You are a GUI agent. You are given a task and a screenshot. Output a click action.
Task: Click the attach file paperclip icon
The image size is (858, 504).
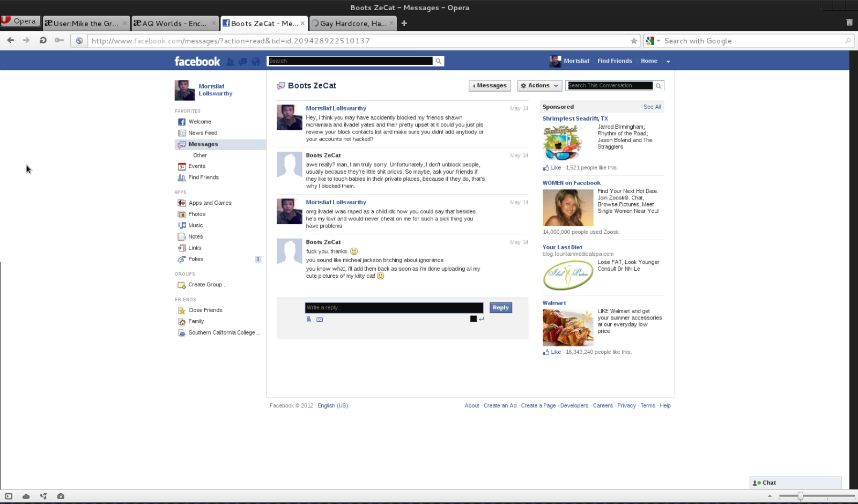pyautogui.click(x=309, y=319)
